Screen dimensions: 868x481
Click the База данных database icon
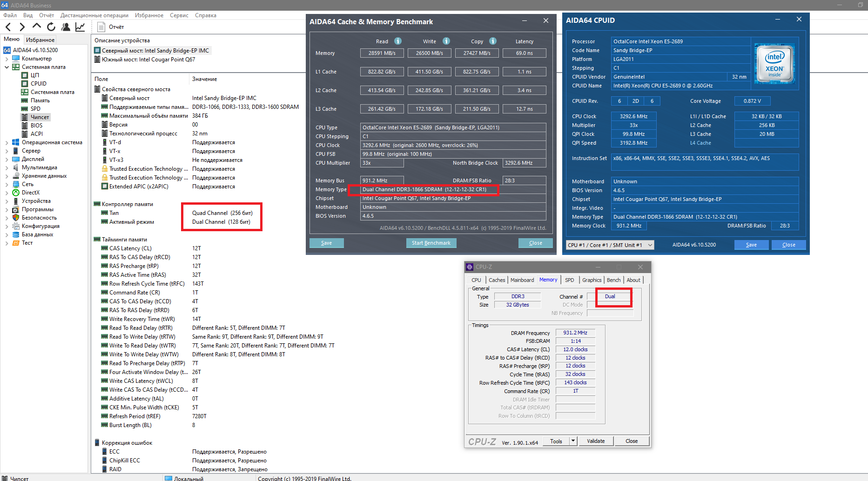pos(16,234)
